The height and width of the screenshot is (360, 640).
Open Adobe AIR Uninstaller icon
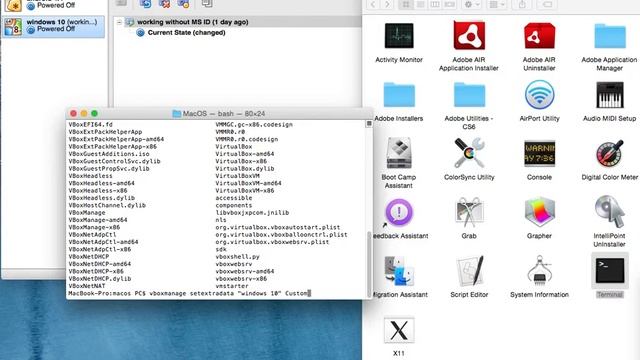(x=539, y=36)
